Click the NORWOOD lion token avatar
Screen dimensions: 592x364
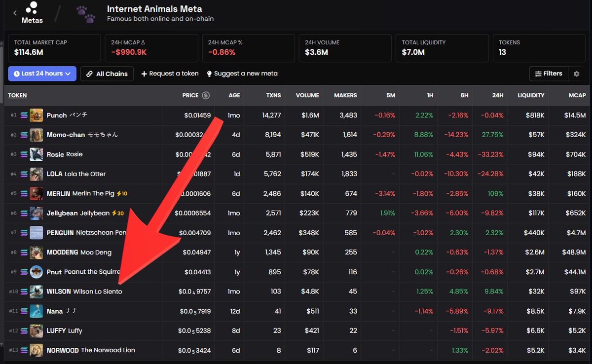(x=36, y=350)
